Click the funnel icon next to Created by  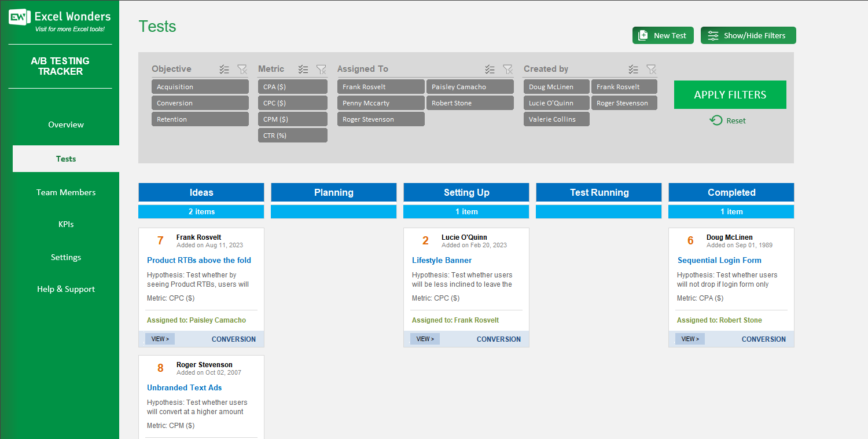click(652, 69)
